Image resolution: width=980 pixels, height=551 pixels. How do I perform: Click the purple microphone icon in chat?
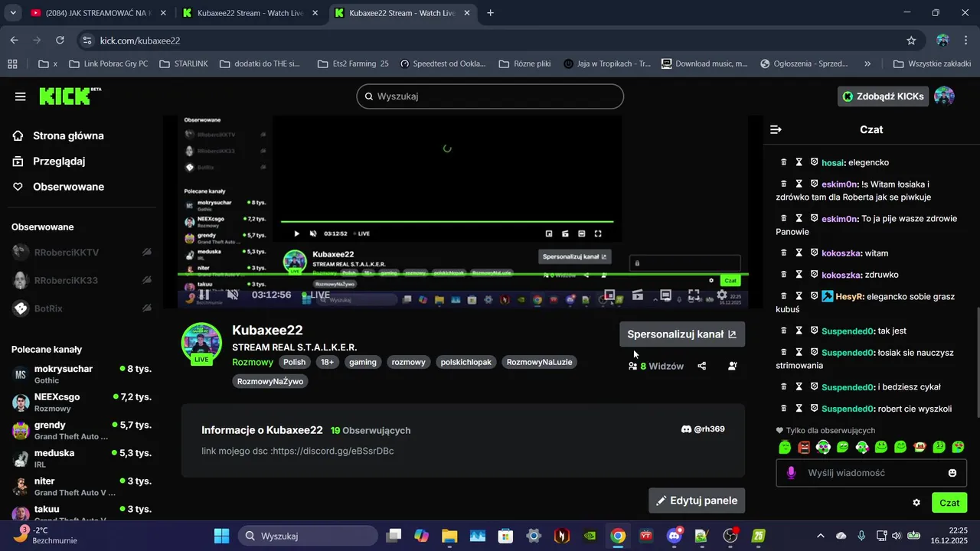click(792, 473)
